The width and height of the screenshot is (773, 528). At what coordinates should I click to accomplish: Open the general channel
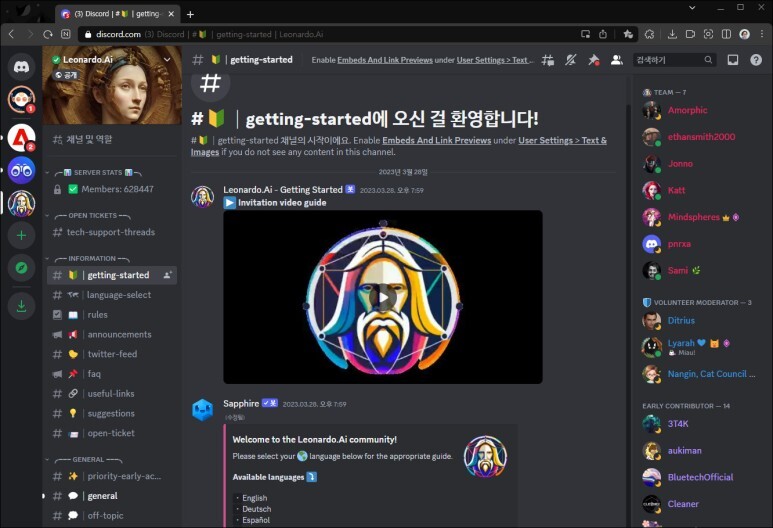tap(112, 496)
